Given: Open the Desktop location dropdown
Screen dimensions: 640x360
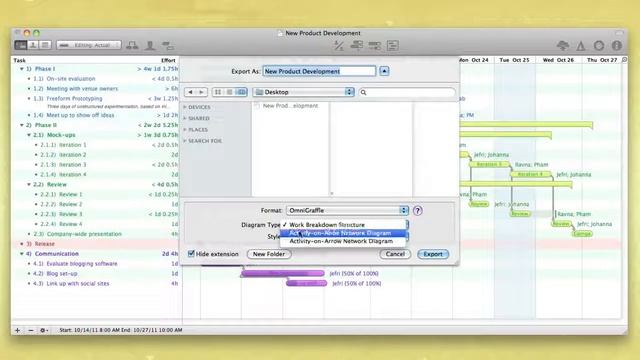Looking at the screenshot, I should [303, 92].
